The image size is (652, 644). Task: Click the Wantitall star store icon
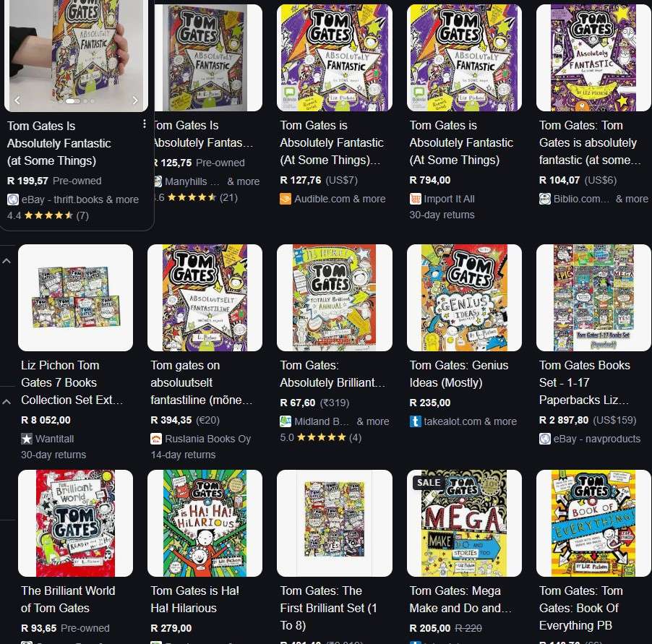(x=27, y=439)
